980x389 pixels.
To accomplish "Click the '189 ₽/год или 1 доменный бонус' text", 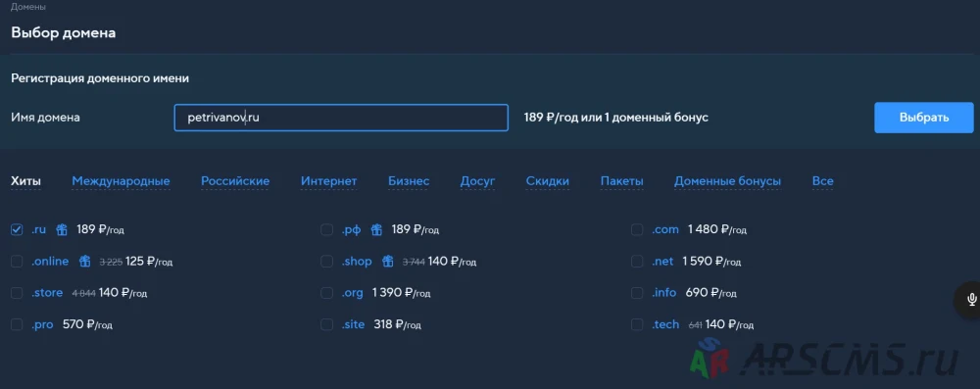I will [616, 118].
